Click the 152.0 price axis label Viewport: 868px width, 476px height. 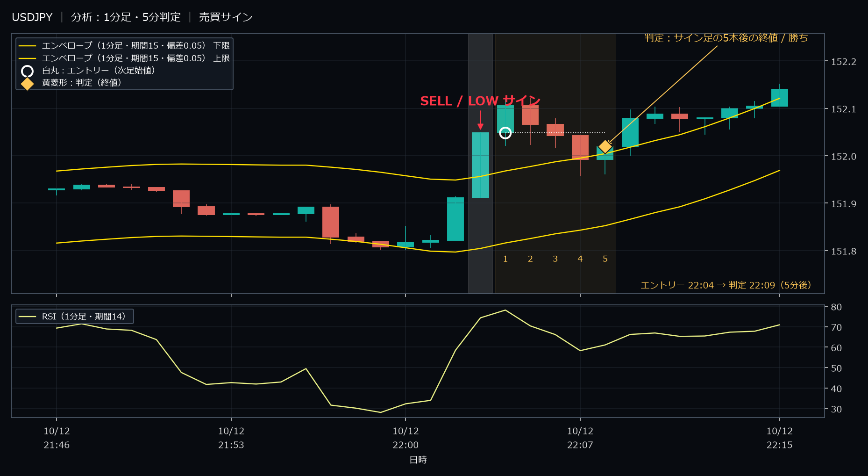coord(843,157)
